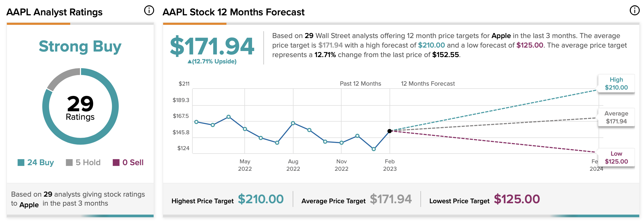
Task: Select the Aug 2022 peak data point
Action: 293,123
